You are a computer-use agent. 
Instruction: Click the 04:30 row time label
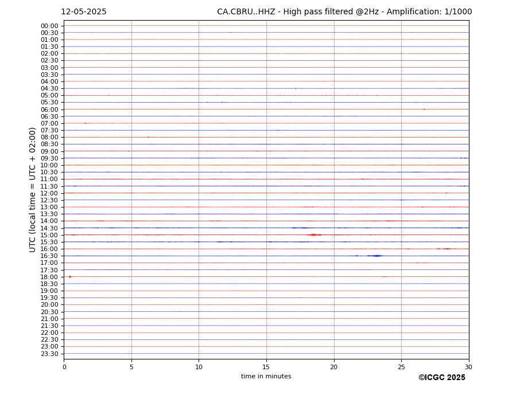[49, 89]
